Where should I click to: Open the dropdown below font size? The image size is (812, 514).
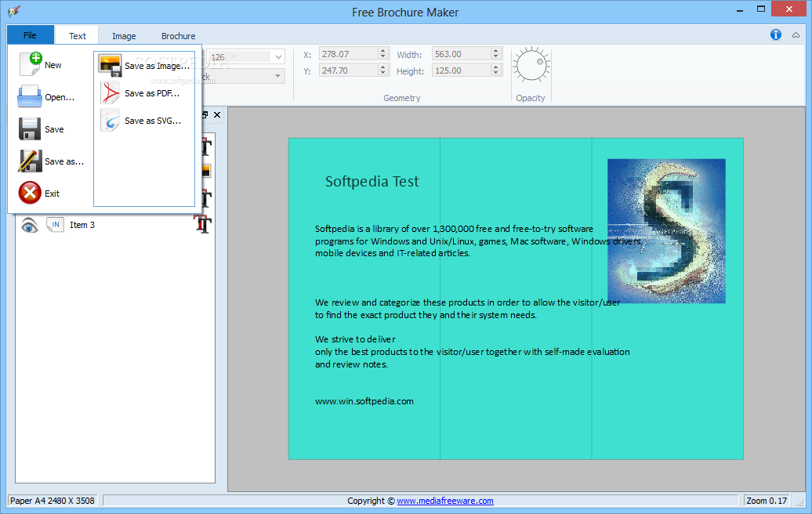(x=278, y=77)
